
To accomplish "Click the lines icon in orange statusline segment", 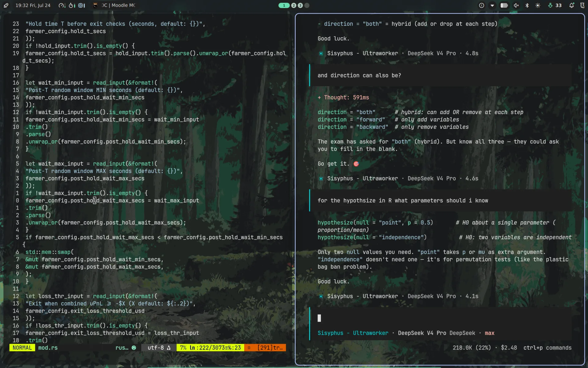I will (x=249, y=347).
